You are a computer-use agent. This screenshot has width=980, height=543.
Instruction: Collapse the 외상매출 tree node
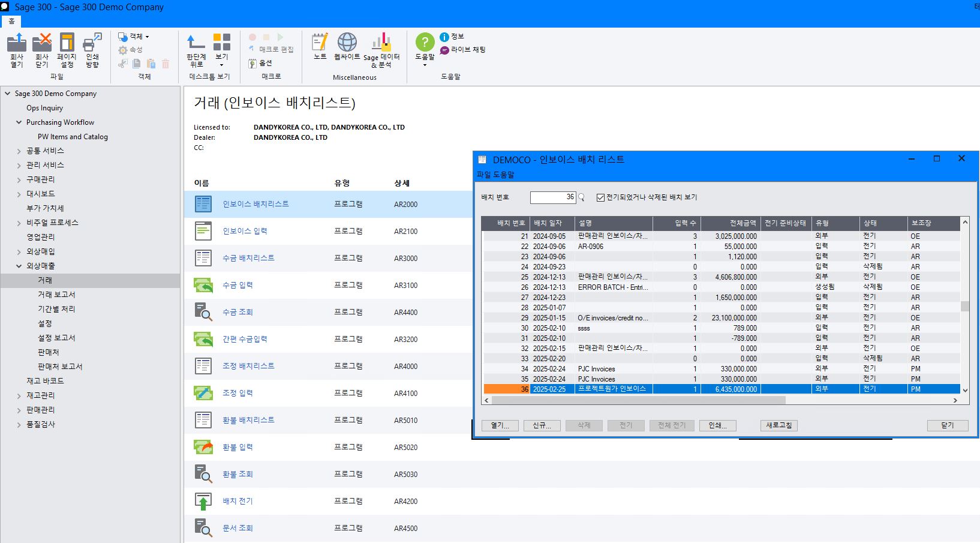tap(19, 266)
